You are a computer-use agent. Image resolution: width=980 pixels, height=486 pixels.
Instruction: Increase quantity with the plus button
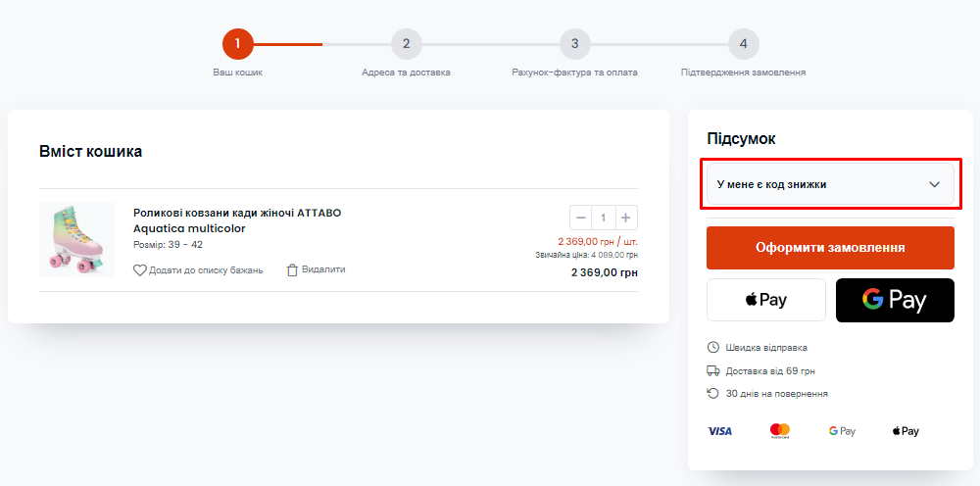[x=626, y=218]
